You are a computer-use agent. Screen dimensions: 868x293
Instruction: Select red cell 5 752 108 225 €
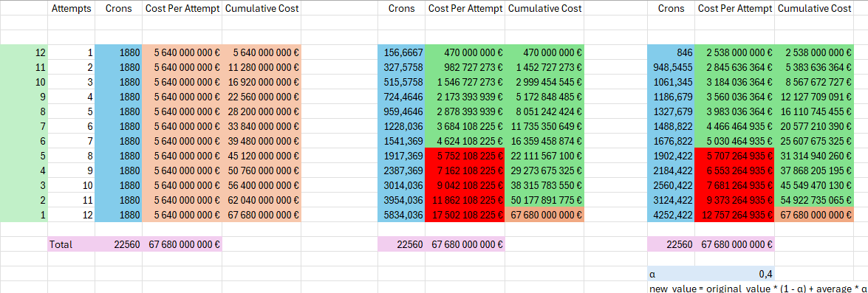465,156
